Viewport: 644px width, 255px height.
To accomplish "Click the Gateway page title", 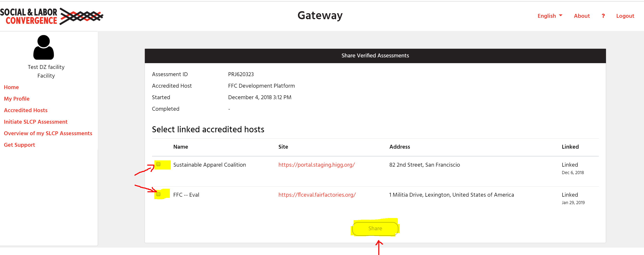I will coord(320,15).
